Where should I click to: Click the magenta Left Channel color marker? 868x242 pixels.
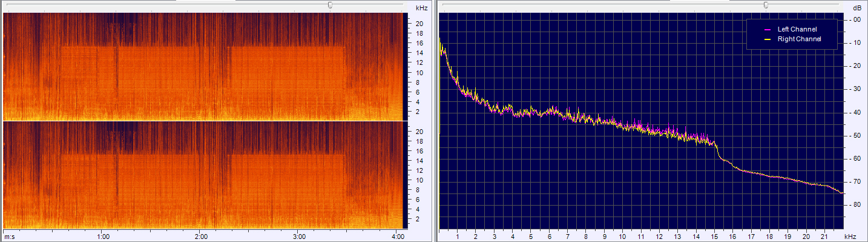(767, 30)
